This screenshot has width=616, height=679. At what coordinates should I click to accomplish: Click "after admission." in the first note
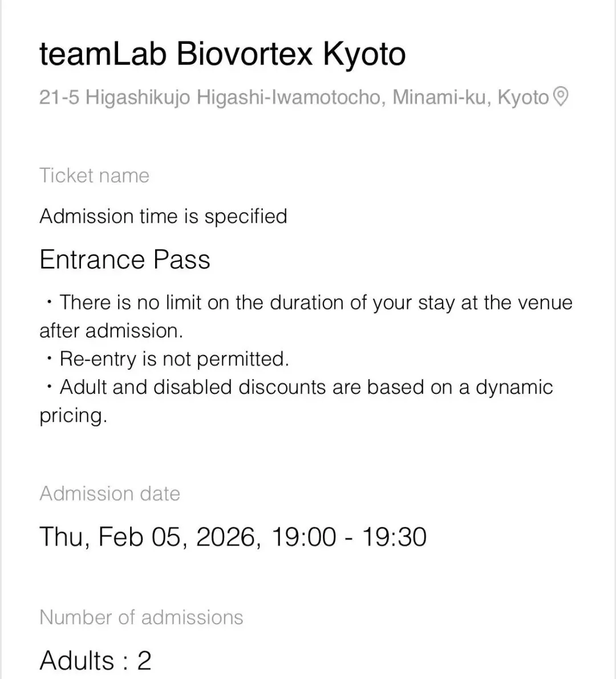click(x=111, y=331)
